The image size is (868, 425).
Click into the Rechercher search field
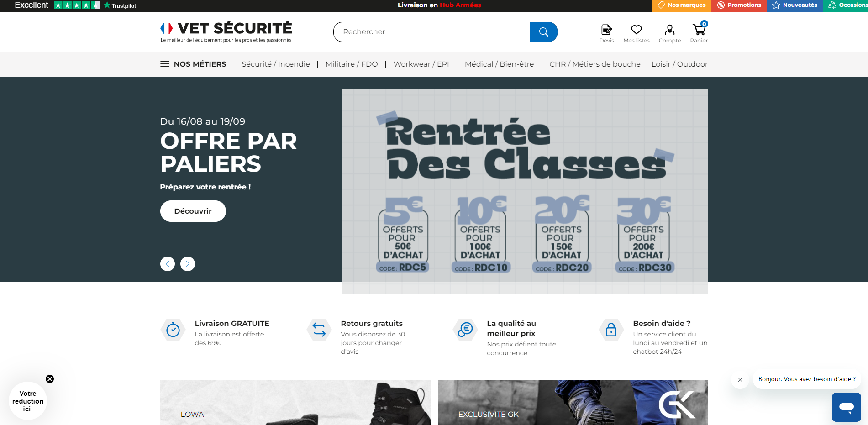pyautogui.click(x=431, y=32)
